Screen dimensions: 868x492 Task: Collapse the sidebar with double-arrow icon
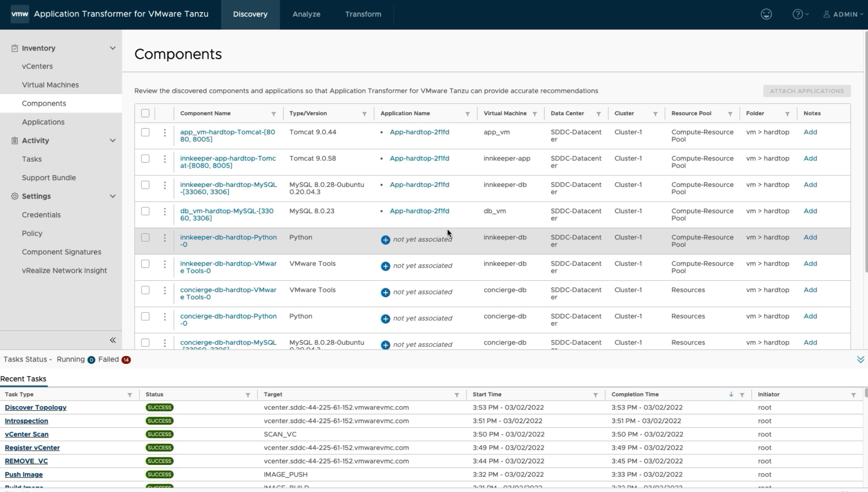(x=113, y=340)
